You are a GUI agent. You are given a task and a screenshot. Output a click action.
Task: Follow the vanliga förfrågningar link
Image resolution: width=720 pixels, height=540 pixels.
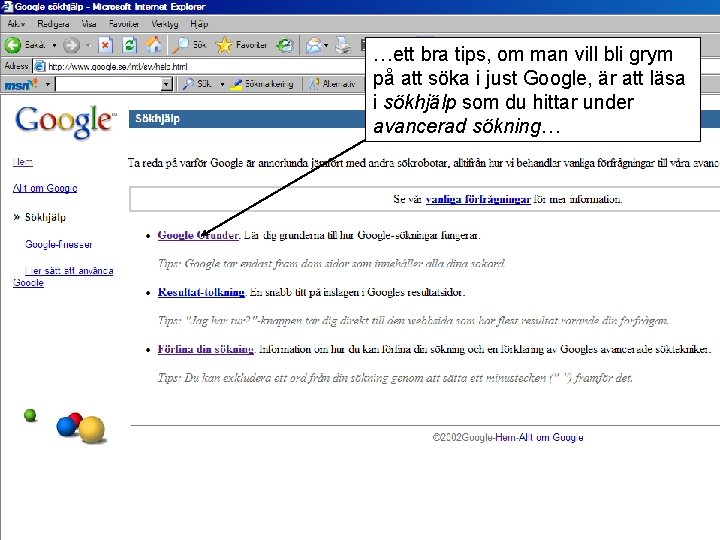478,199
